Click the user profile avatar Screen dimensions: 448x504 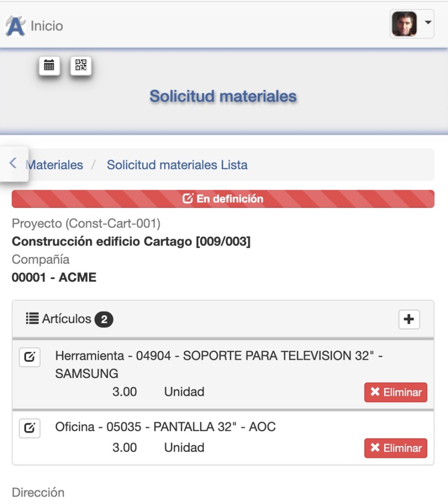[404, 24]
